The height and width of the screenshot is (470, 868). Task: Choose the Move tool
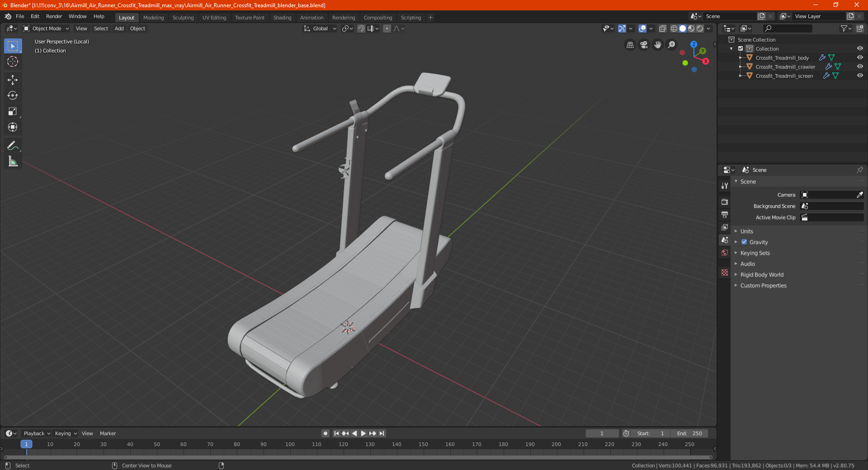click(13, 80)
